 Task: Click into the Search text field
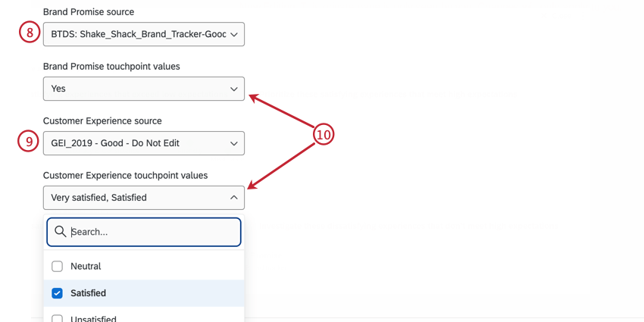[x=152, y=232]
